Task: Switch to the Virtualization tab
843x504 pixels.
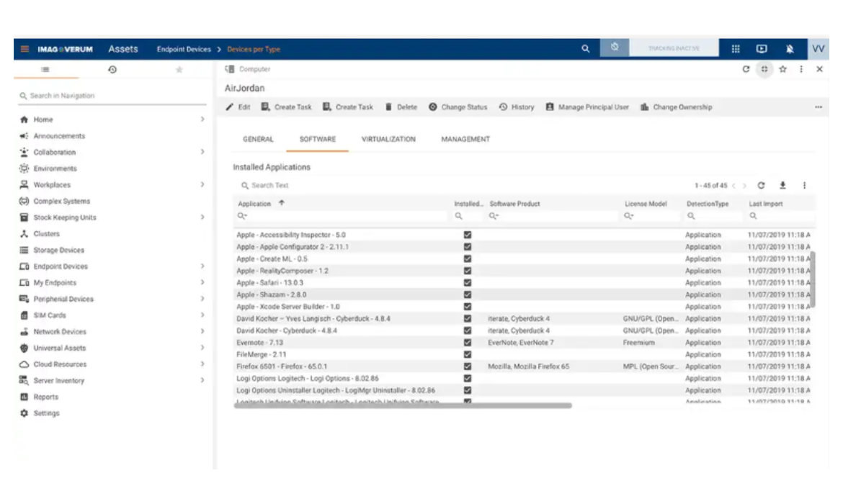Action: click(388, 139)
